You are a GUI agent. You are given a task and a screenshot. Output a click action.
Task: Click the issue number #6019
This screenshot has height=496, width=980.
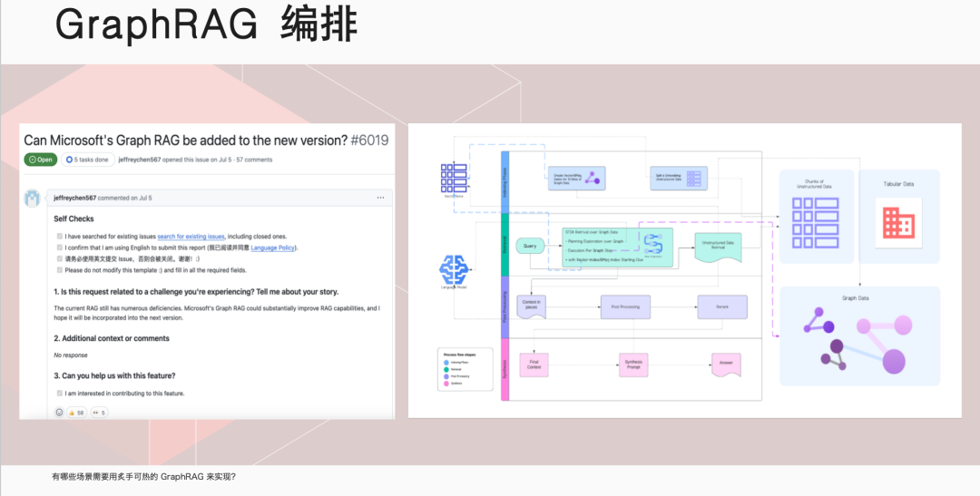(x=369, y=140)
